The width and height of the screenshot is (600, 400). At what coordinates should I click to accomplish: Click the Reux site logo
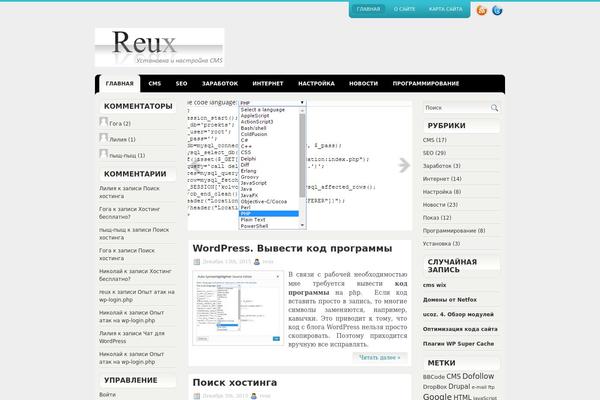pyautogui.click(x=160, y=47)
